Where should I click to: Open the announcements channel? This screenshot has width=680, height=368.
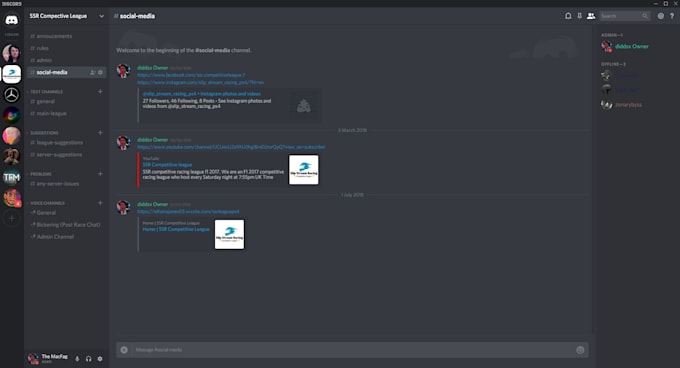pos(66,36)
